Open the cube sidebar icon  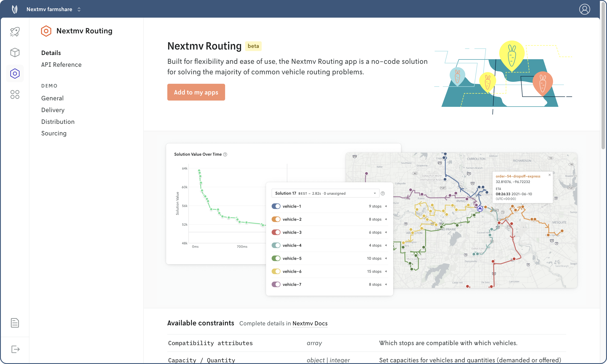15,52
